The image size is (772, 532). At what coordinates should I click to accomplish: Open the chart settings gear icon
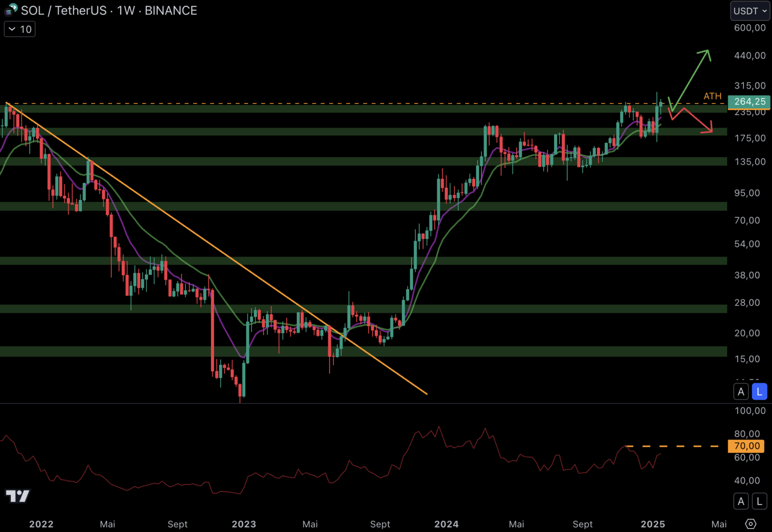point(750,524)
